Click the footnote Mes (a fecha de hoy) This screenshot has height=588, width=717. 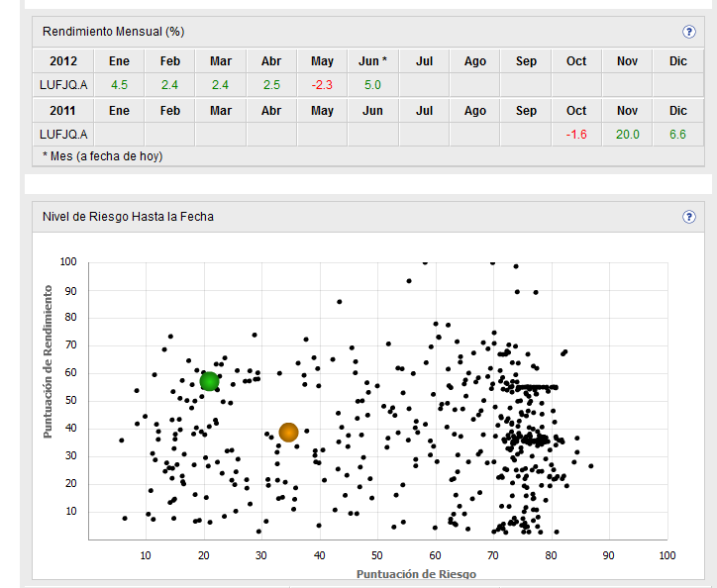(102, 156)
